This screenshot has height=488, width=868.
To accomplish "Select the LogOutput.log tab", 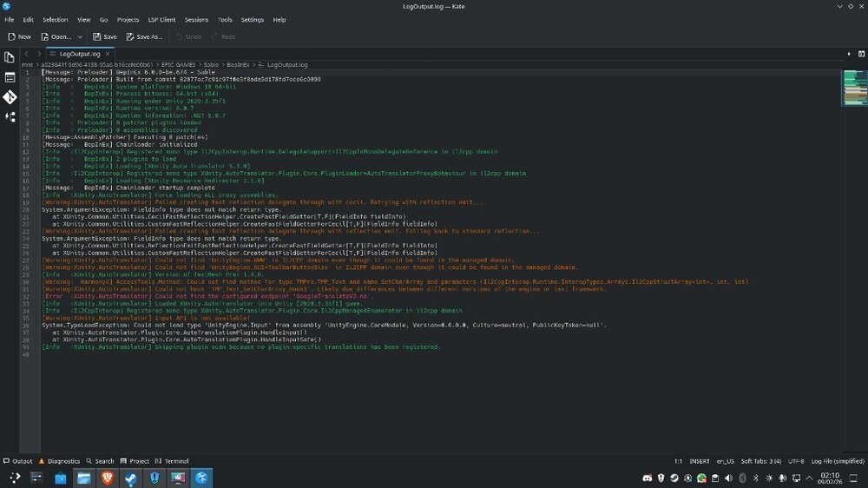I will (x=80, y=54).
